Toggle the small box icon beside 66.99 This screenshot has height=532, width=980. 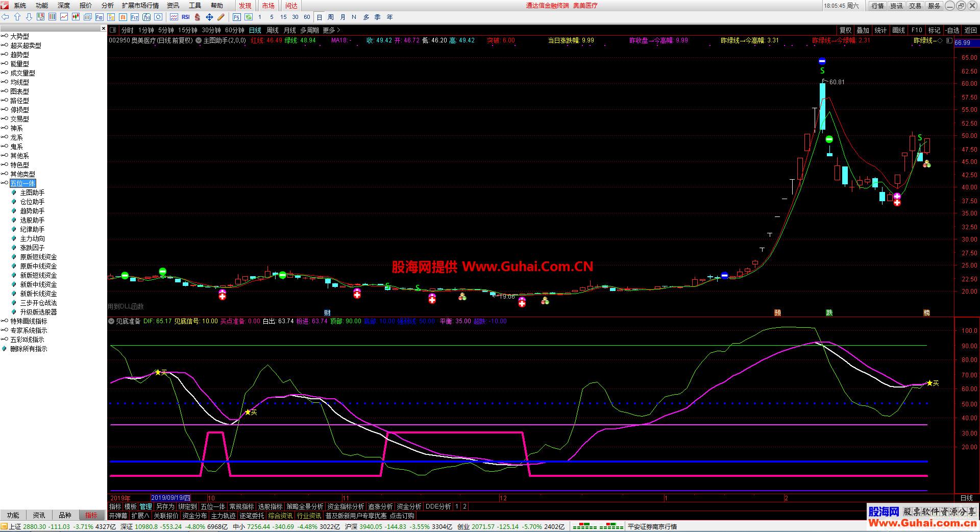(948, 40)
